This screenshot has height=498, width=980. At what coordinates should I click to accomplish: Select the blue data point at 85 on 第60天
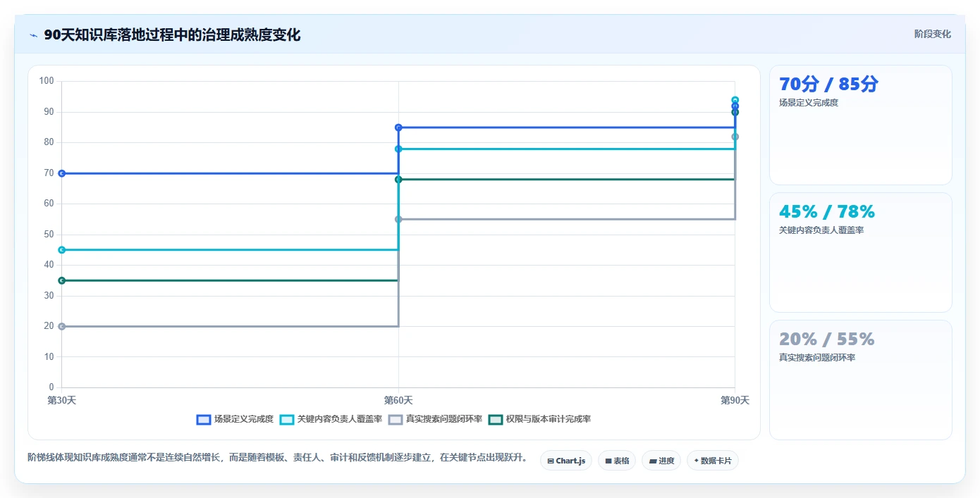coord(398,127)
